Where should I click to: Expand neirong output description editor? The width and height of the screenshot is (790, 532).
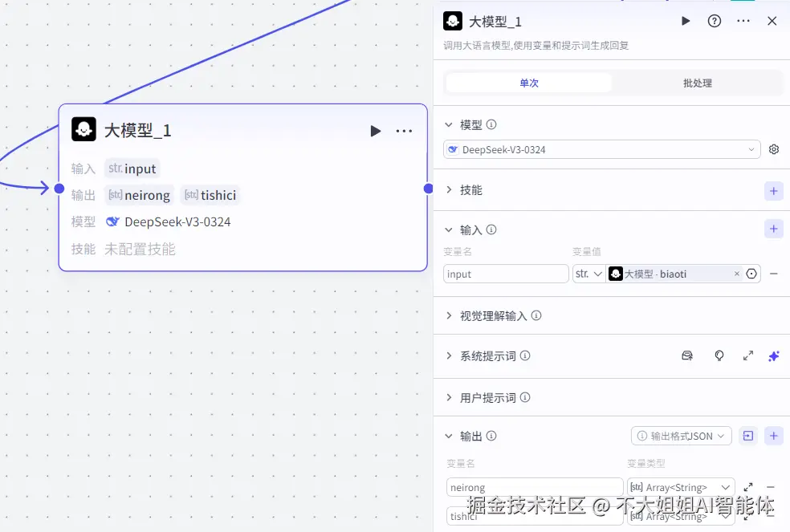tap(748, 487)
